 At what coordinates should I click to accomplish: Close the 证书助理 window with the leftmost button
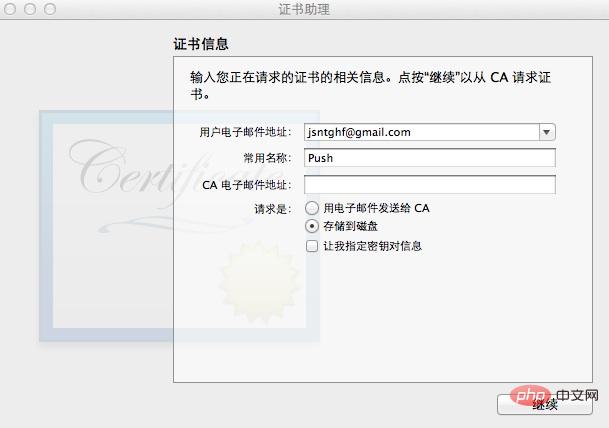pyautogui.click(x=10, y=9)
